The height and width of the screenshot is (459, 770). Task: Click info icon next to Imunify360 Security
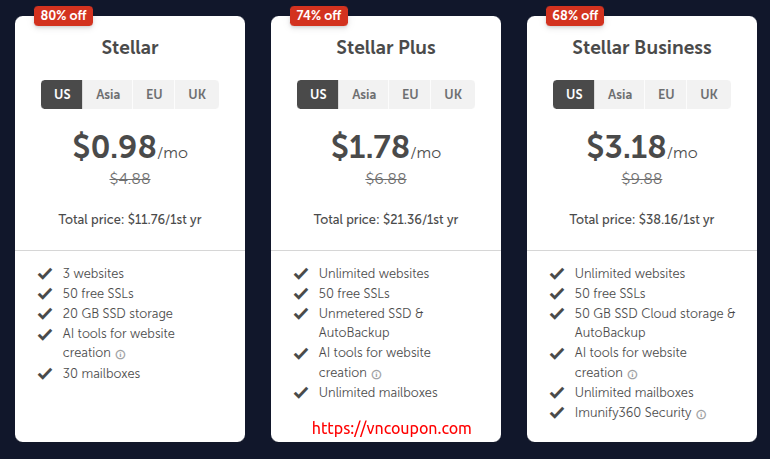point(701,414)
